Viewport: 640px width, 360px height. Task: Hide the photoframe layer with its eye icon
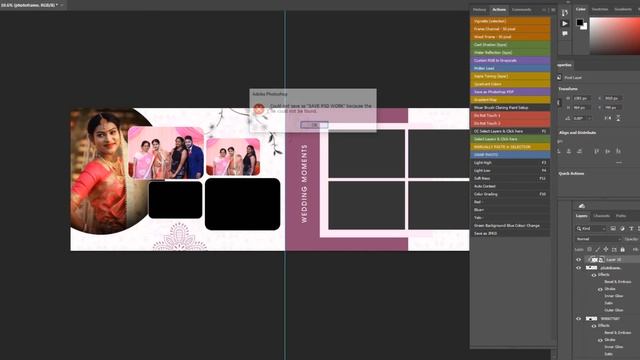pos(578,268)
